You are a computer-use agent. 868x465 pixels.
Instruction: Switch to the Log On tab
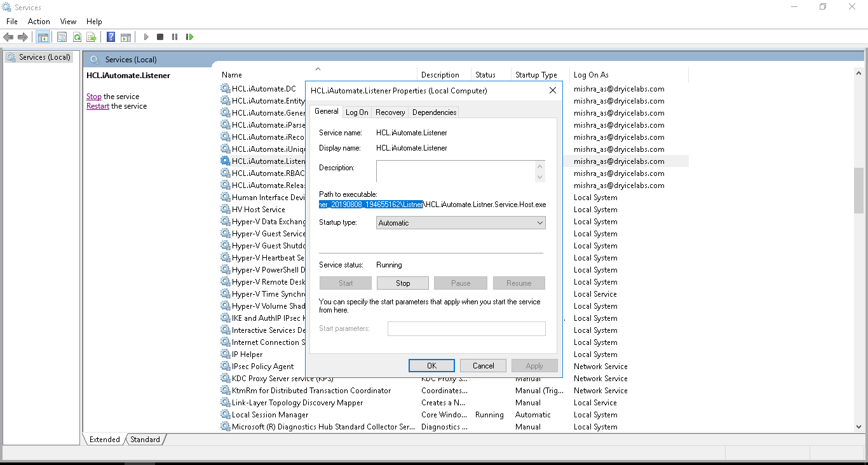coord(357,112)
